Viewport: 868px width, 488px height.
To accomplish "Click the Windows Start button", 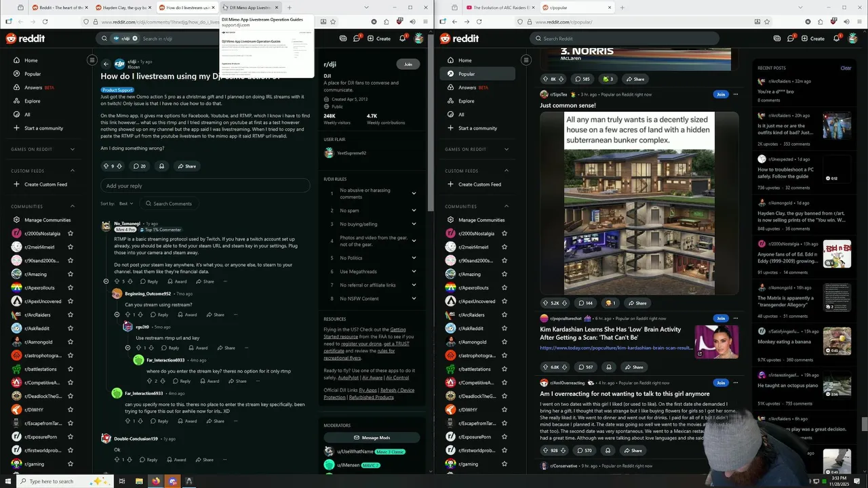I will 8,481.
